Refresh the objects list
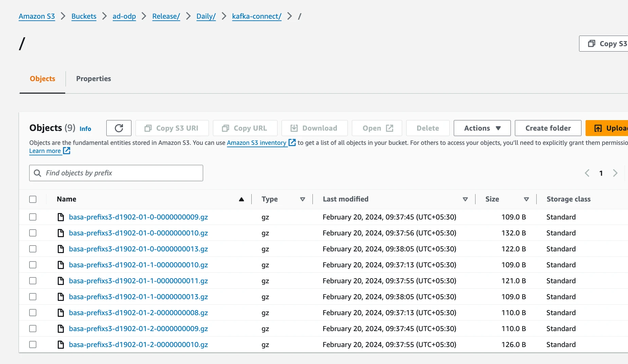628x364 pixels. click(x=119, y=128)
